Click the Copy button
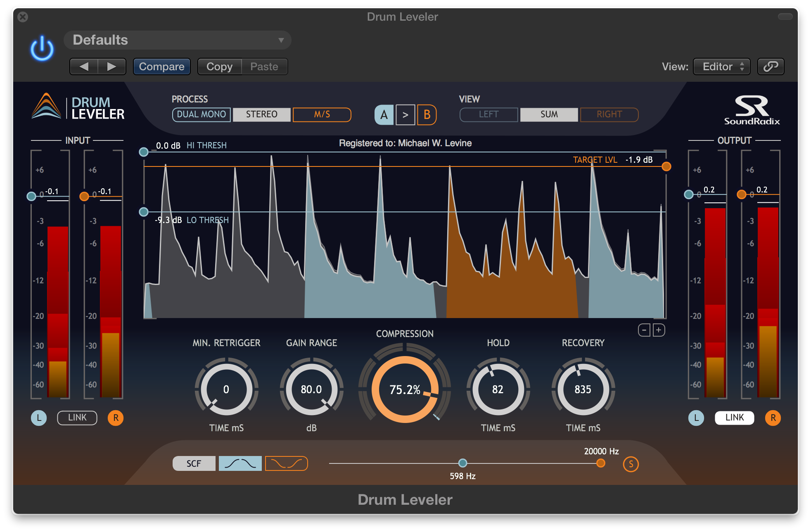811x532 pixels. (x=219, y=66)
